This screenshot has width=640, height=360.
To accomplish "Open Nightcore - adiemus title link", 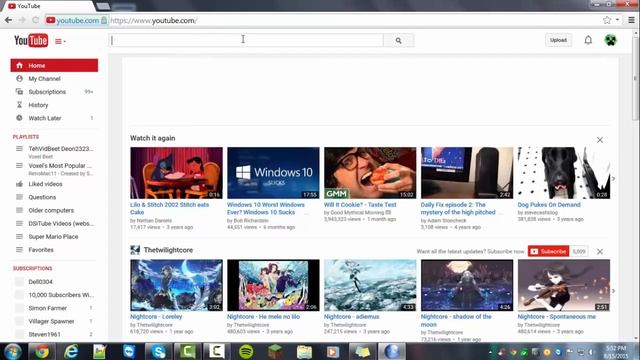I will [x=351, y=316].
